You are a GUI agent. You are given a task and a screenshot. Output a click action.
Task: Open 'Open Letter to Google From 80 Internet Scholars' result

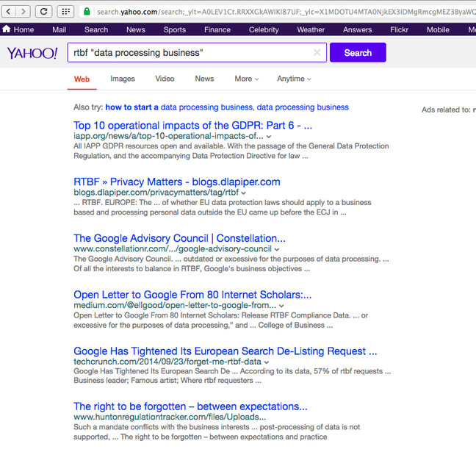(192, 295)
